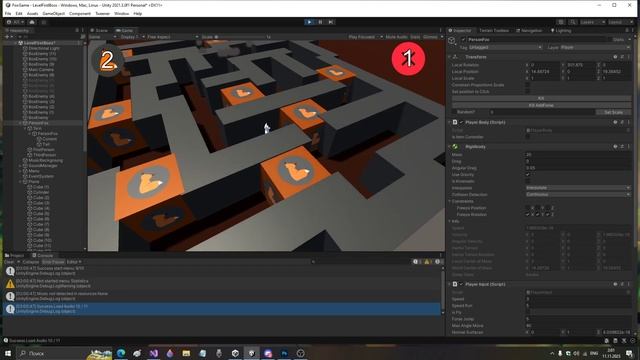Toggle the Use Gravity checkbox

(527, 175)
